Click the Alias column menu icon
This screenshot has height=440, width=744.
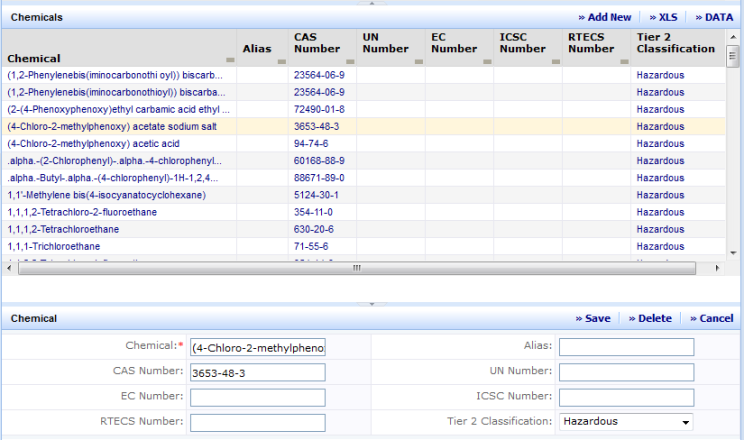(x=280, y=60)
